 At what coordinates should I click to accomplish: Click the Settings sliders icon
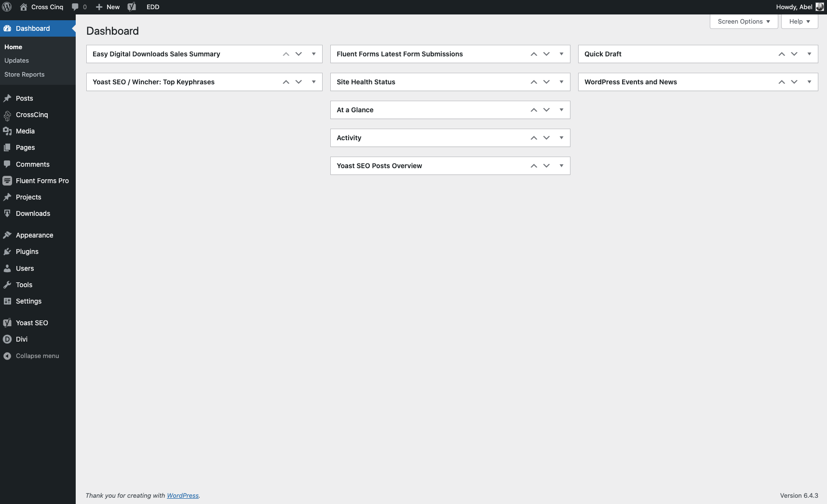[7, 301]
